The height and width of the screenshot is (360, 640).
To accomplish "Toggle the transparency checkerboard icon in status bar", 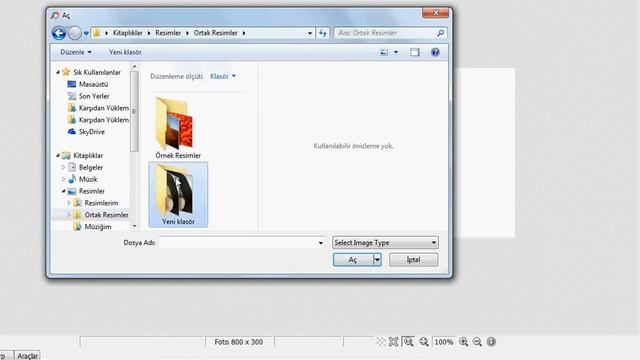I will [381, 342].
